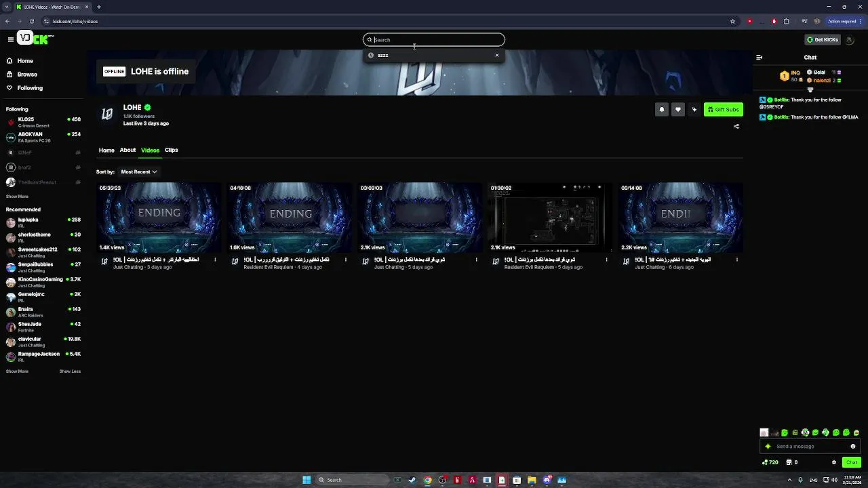
Task: Open the channel Home tab
Action: [x=106, y=150]
